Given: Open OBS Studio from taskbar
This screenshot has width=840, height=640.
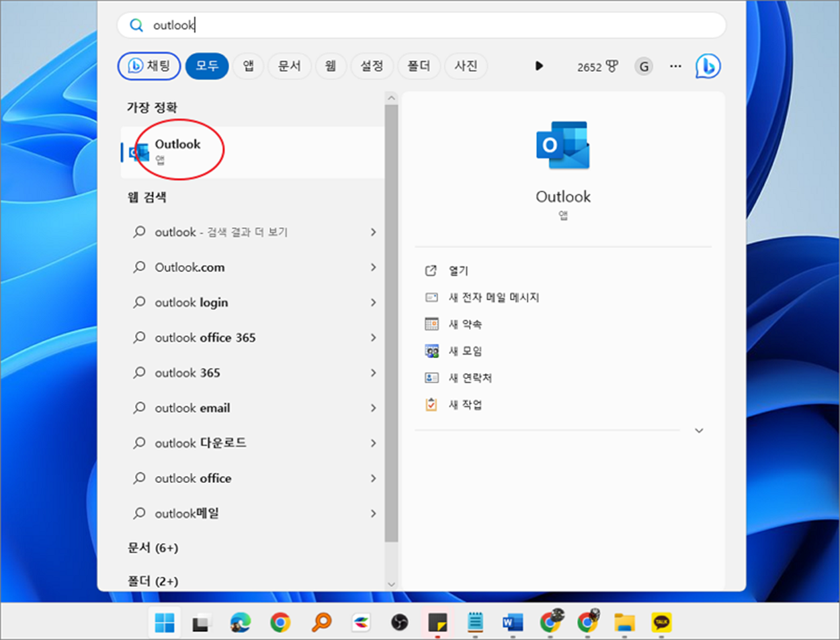Looking at the screenshot, I should click(400, 623).
